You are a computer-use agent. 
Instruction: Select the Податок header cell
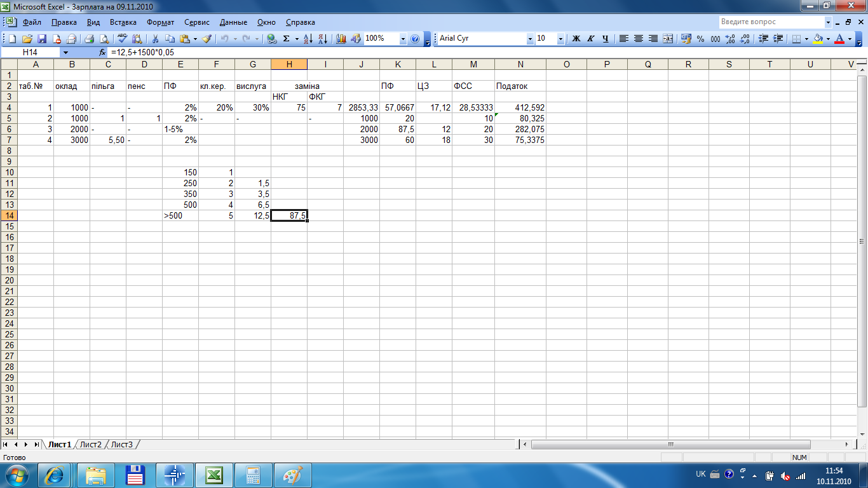520,86
